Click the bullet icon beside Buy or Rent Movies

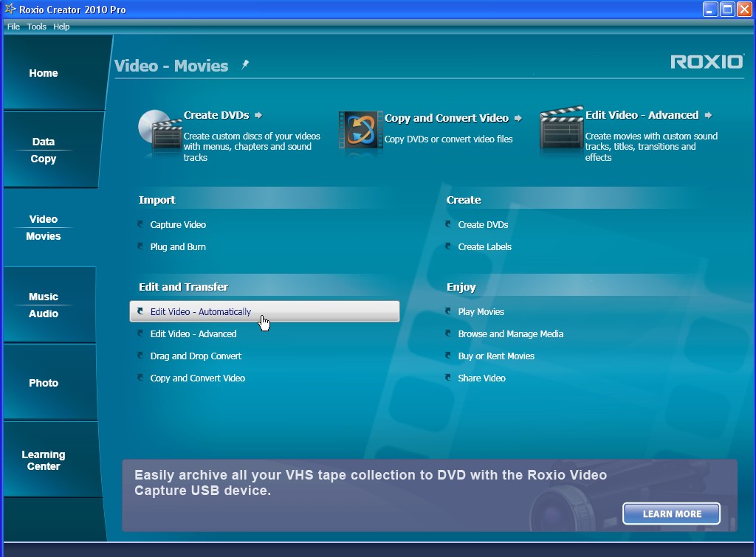448,356
